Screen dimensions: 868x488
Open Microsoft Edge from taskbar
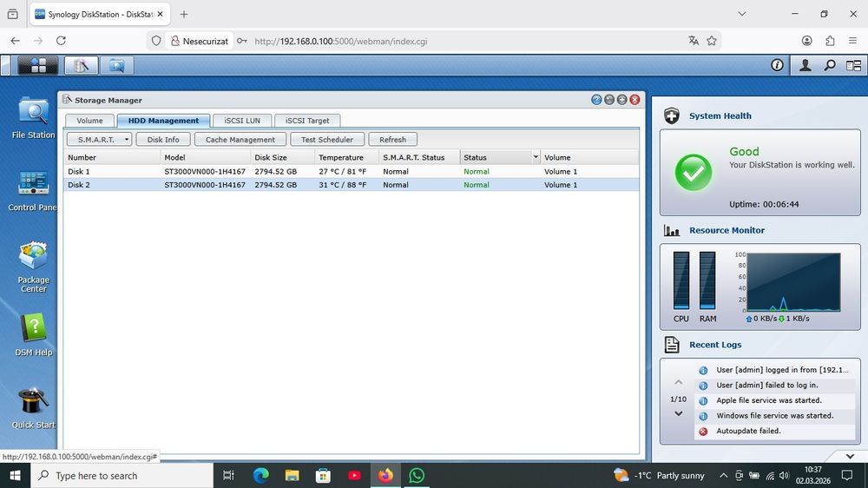pos(260,475)
